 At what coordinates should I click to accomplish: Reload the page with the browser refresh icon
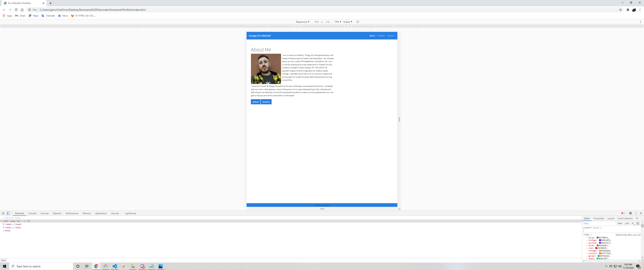[x=16, y=10]
